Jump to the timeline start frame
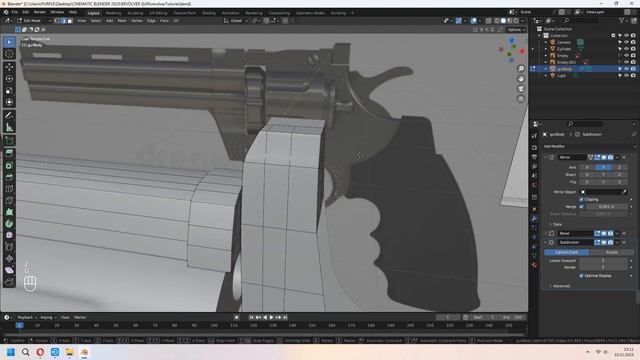The height and width of the screenshot is (360, 640). point(251,317)
